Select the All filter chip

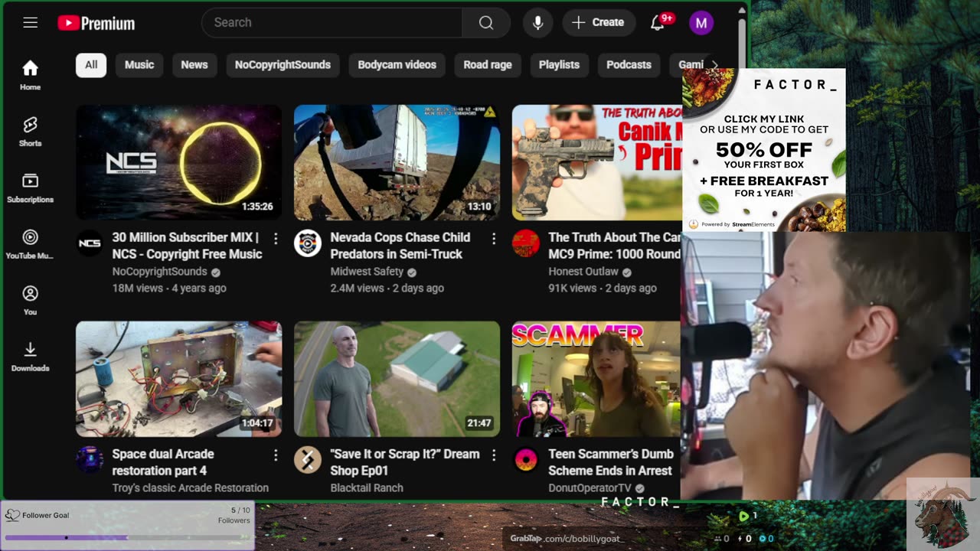pyautogui.click(x=91, y=65)
